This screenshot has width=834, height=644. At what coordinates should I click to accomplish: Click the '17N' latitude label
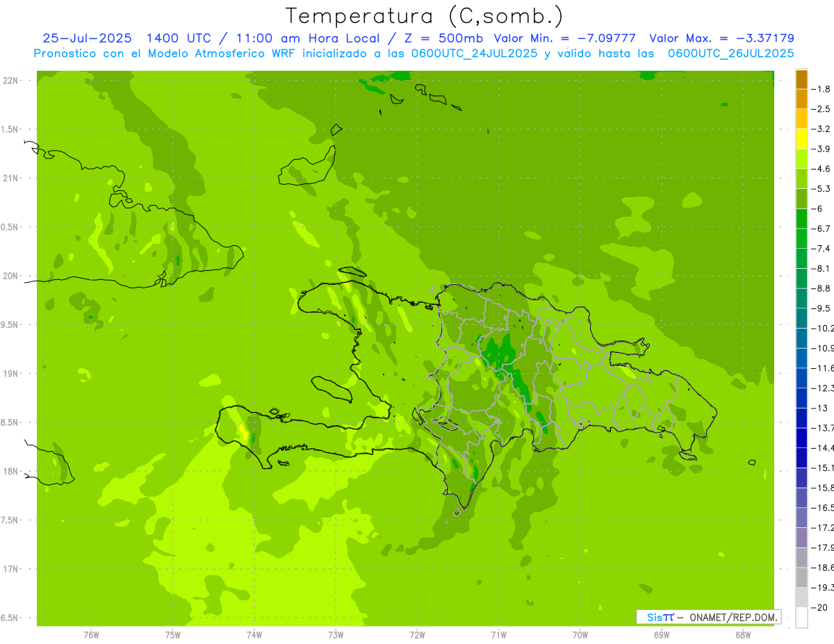(10, 569)
